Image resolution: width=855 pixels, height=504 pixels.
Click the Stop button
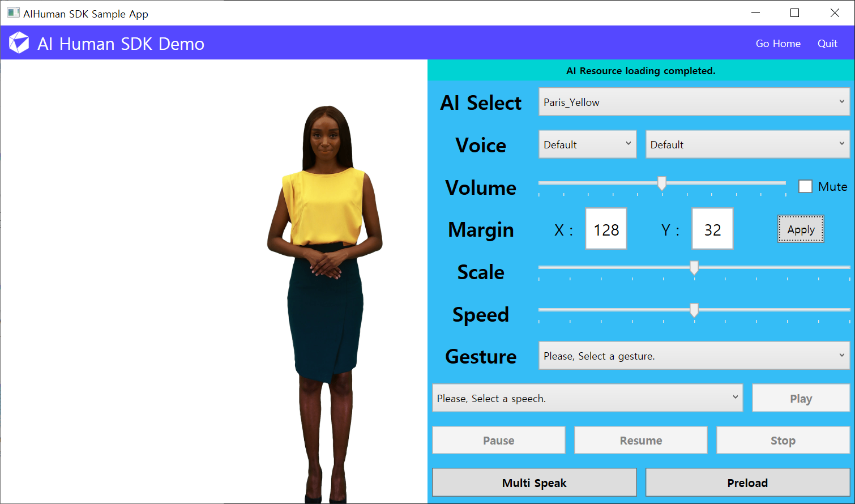point(783,440)
